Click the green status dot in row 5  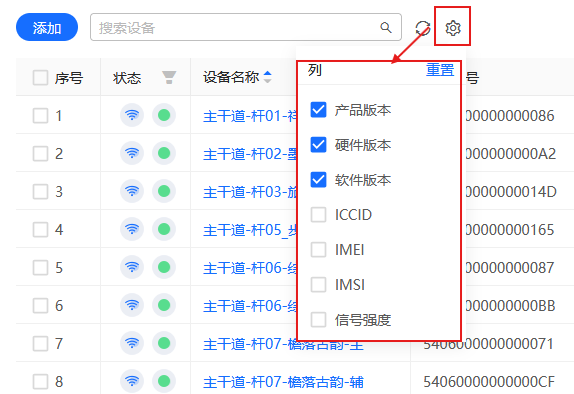point(164,267)
